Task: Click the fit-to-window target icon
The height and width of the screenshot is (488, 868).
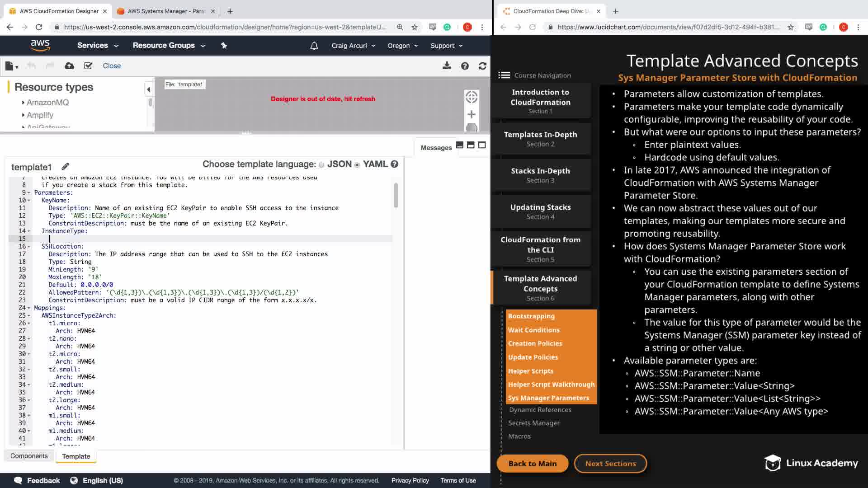Action: (471, 97)
